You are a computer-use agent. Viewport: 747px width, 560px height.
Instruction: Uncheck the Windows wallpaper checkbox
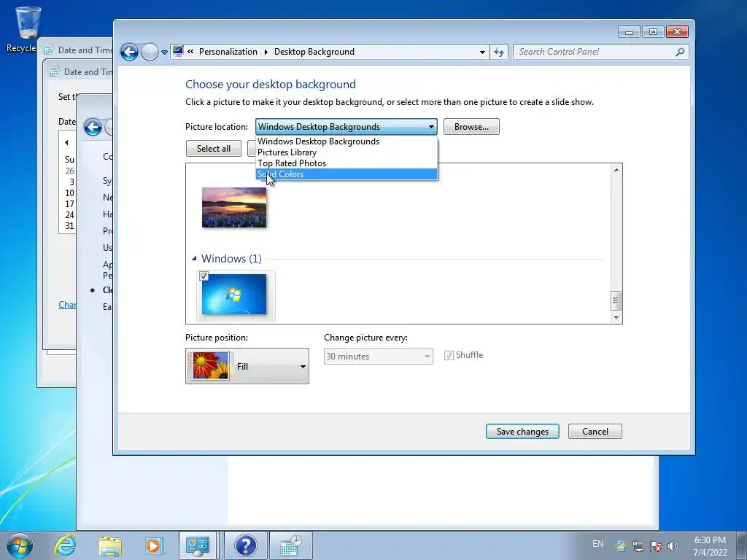204,276
